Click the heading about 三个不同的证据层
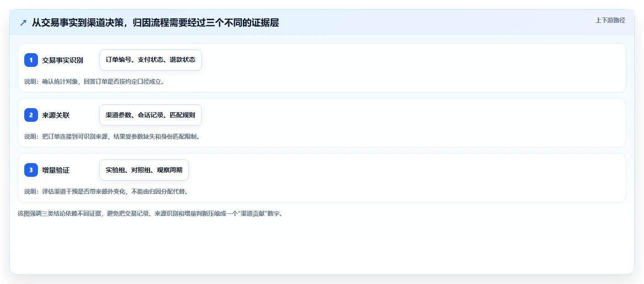The height and width of the screenshot is (284, 644). (155, 23)
